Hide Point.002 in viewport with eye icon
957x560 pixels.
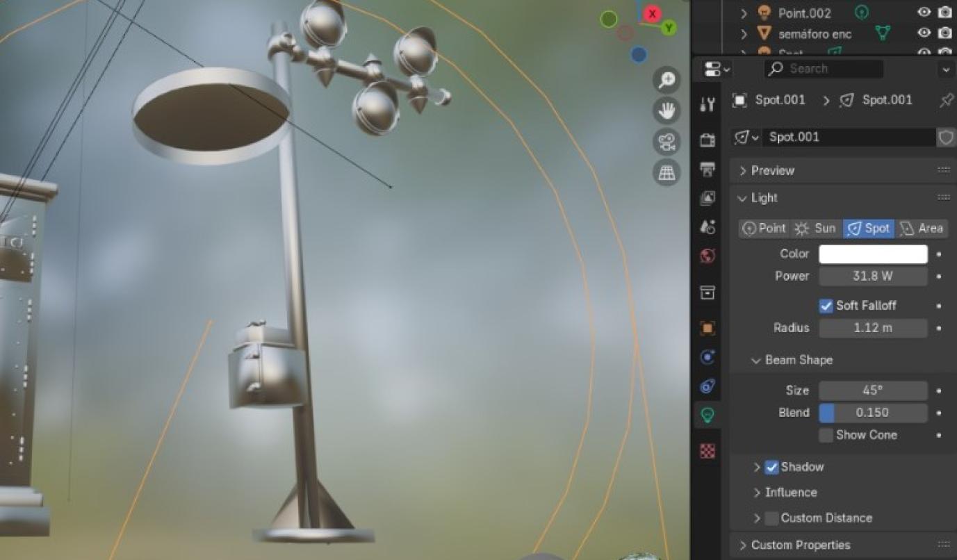[924, 12]
